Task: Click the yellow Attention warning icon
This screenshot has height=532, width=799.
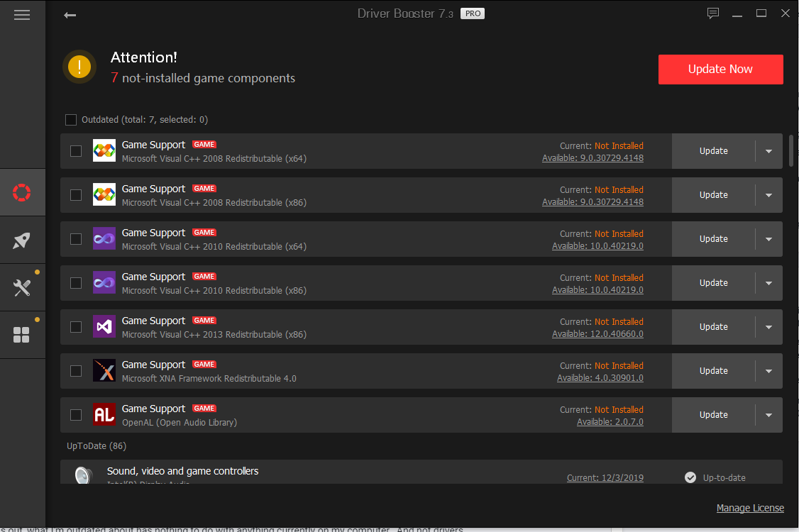Action: 79,67
